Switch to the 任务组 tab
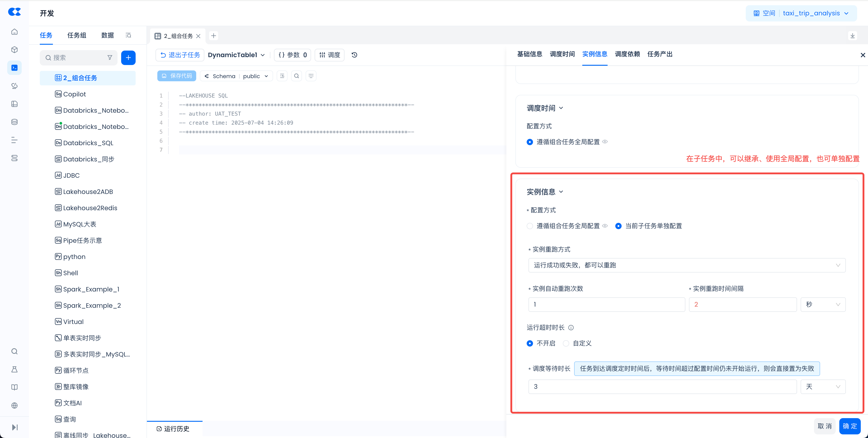 click(76, 35)
